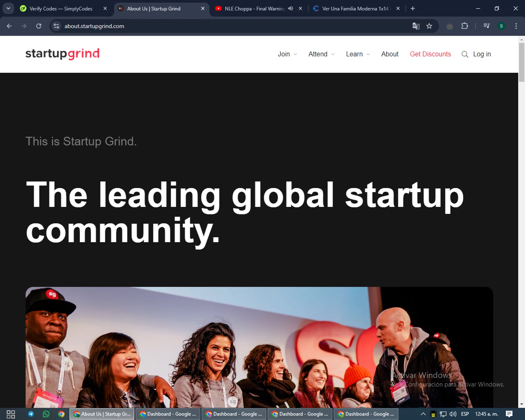Click the "This is Startup Grind." text
Viewport: 525px width, 420px height.
(x=81, y=141)
